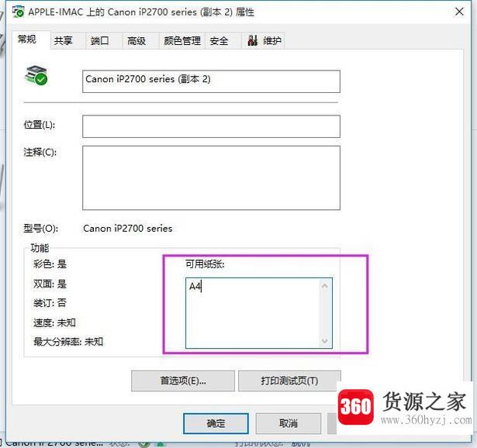
Task: Click the printer name input field
Action: pyautogui.click(x=211, y=81)
